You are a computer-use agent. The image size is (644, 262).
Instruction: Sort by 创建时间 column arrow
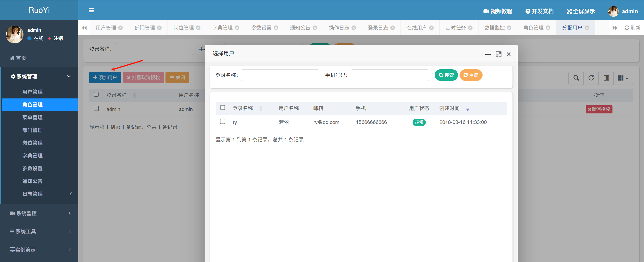click(468, 109)
